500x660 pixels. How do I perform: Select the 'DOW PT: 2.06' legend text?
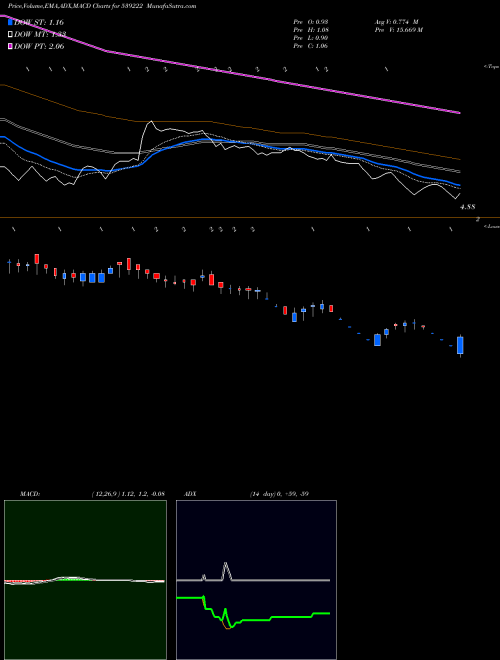(x=39, y=46)
